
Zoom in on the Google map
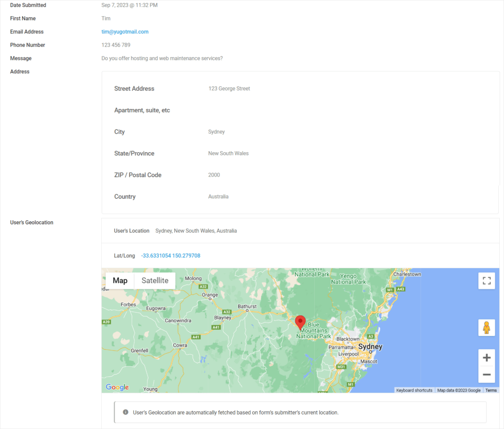[x=486, y=357]
